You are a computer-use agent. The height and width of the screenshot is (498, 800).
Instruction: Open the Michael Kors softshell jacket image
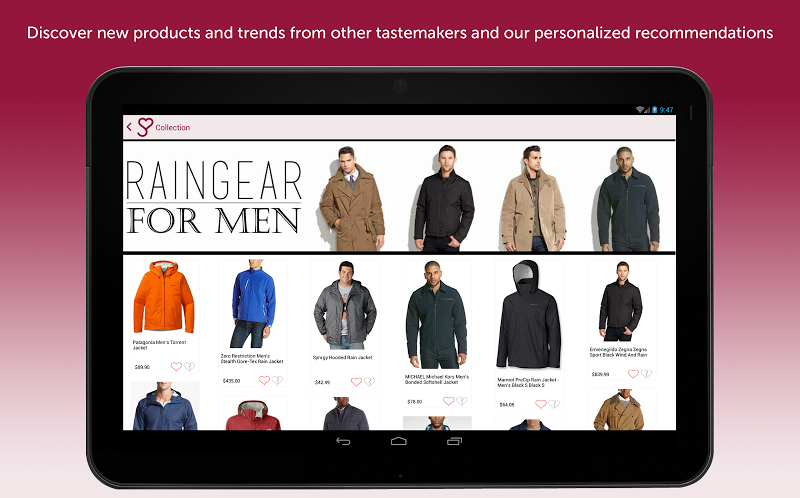437,315
